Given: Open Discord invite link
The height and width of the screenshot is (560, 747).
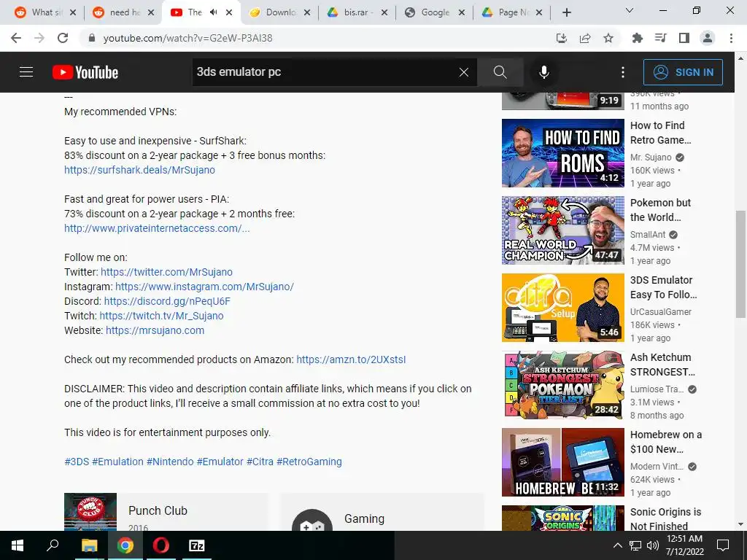Looking at the screenshot, I should coord(167,301).
